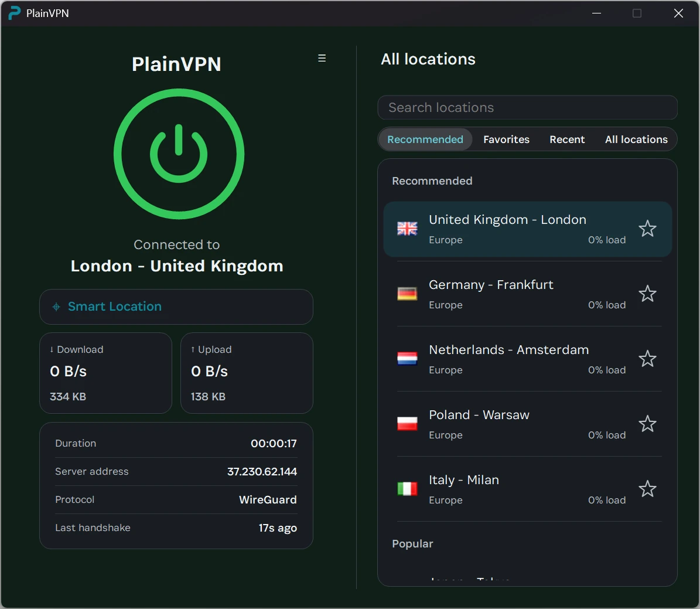Star the Netherlands - Amsterdam location
The width and height of the screenshot is (700, 609).
pos(647,359)
